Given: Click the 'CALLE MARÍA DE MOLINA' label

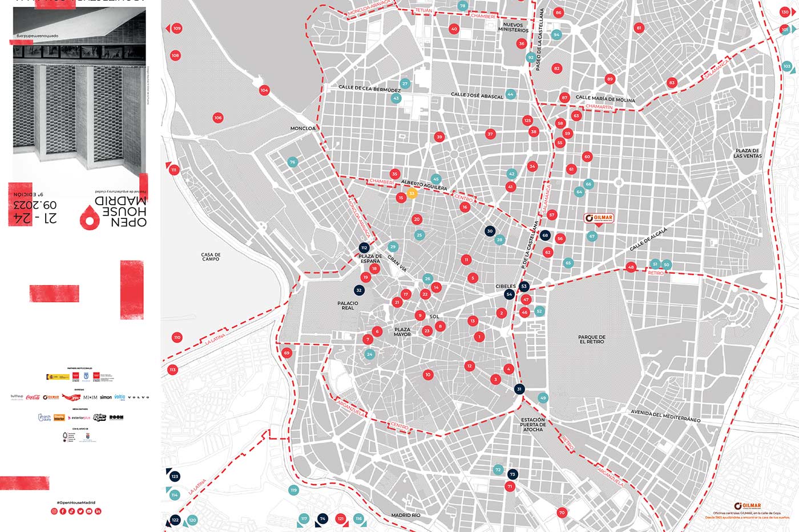Looking at the screenshot, I should click(605, 99).
